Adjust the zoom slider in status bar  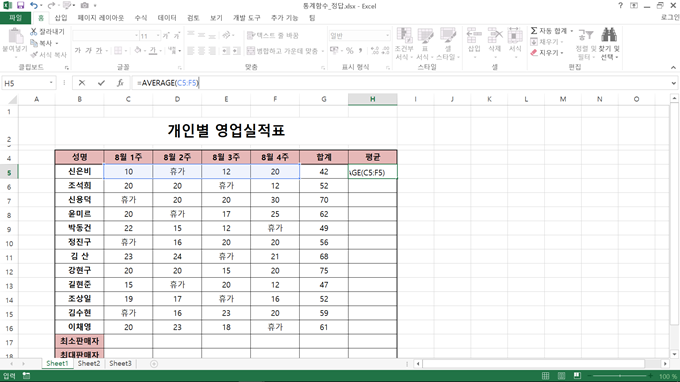(x=620, y=376)
